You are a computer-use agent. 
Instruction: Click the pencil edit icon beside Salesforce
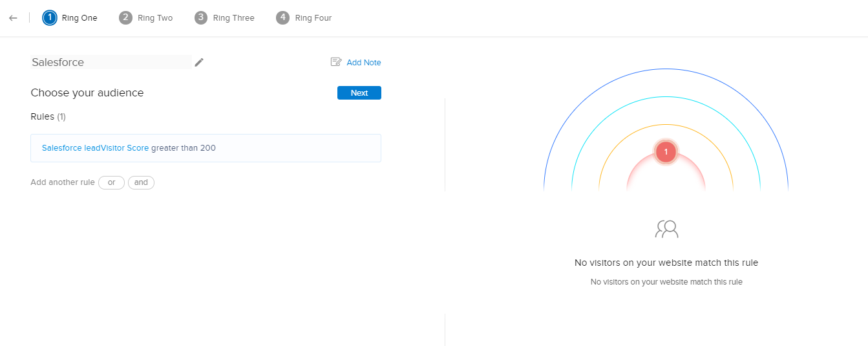click(x=199, y=62)
